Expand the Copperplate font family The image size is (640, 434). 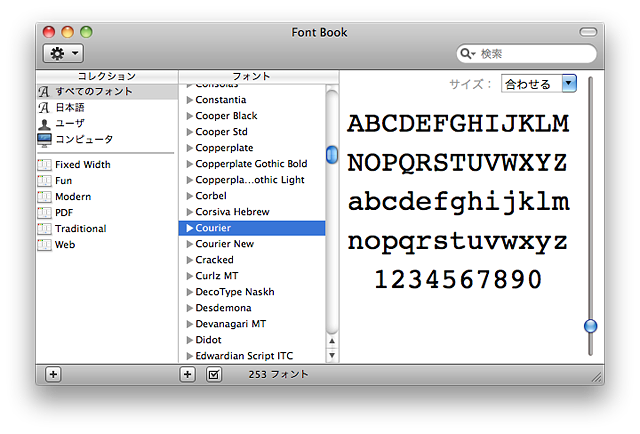pyautogui.click(x=189, y=148)
